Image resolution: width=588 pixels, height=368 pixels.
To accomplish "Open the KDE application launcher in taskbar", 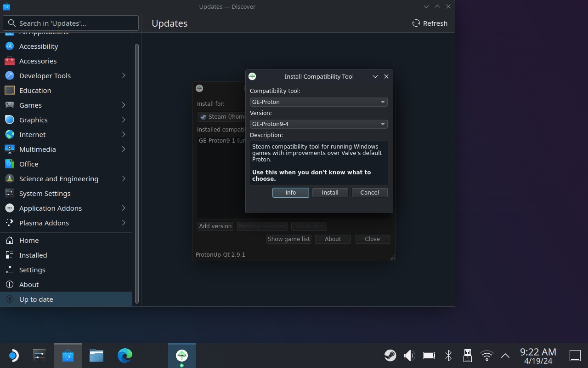I will click(13, 356).
